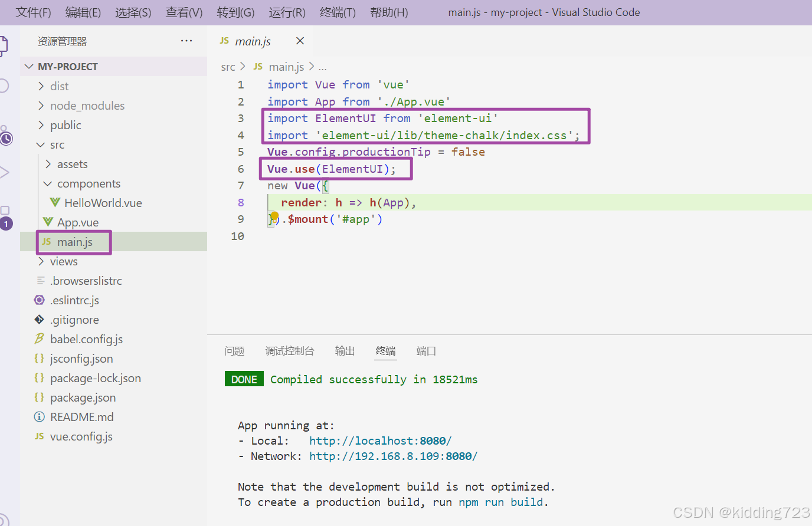Open the 终端(T) menu

click(x=338, y=12)
